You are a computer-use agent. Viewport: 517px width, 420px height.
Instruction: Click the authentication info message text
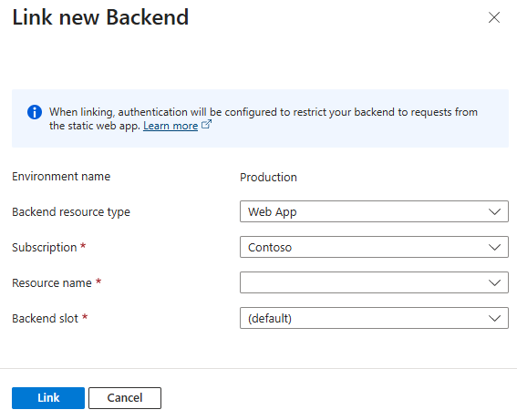click(264, 118)
